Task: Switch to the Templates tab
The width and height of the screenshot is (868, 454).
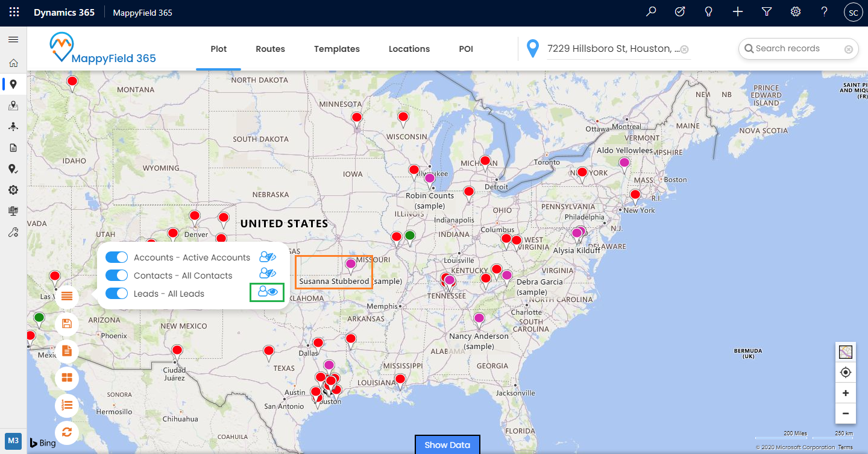Action: (337, 49)
